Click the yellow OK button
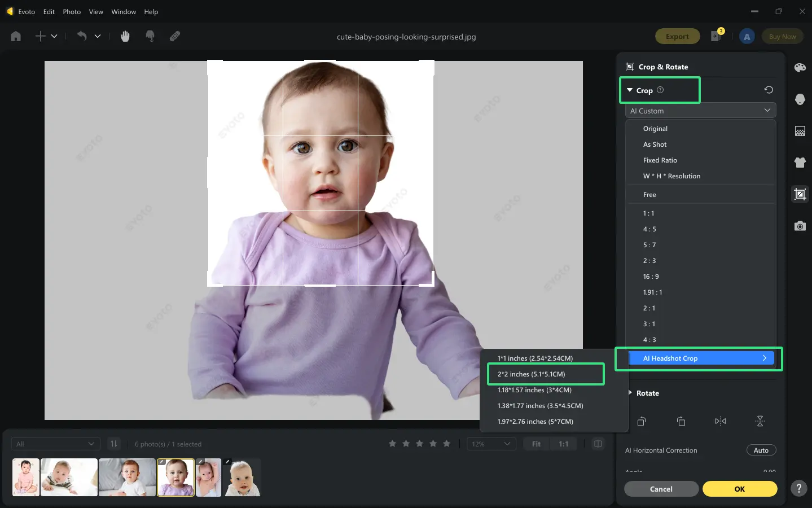Image resolution: width=812 pixels, height=508 pixels. [x=739, y=489]
